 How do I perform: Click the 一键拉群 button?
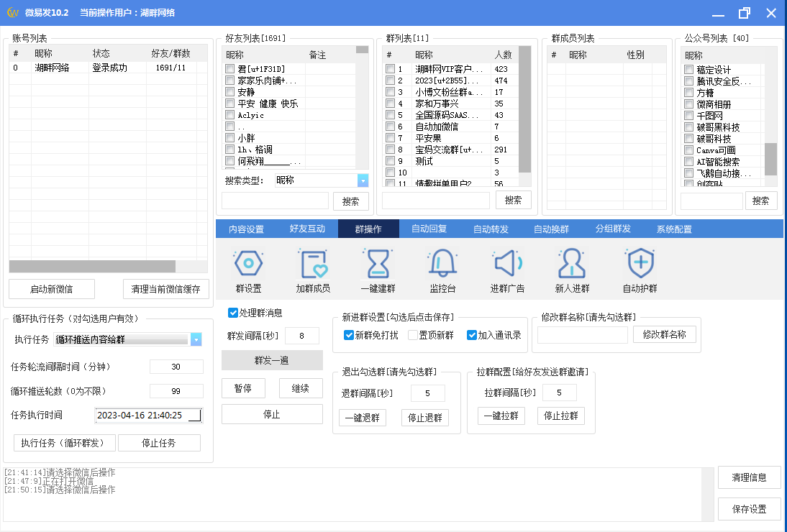click(x=501, y=416)
